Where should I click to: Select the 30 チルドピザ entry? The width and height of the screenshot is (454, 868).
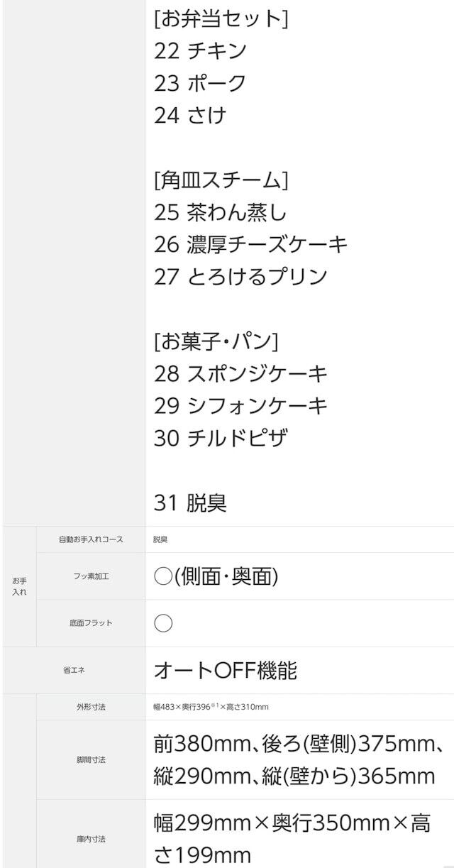pos(220,438)
